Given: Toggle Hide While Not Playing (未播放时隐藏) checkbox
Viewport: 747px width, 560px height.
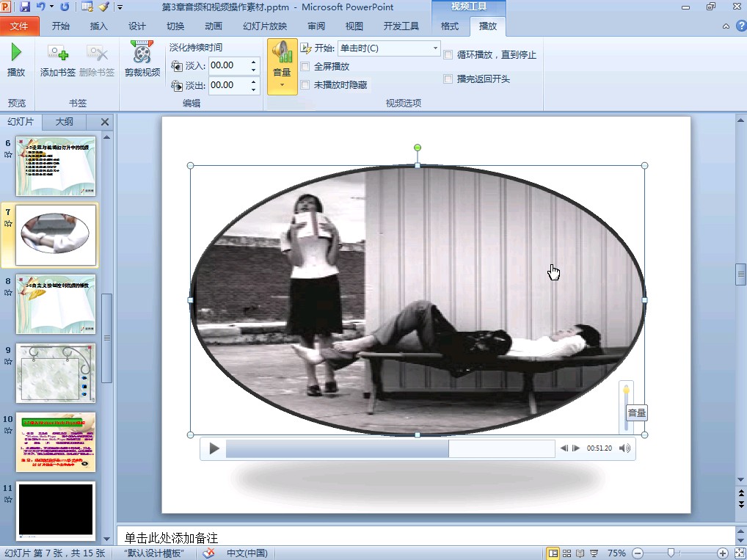Looking at the screenshot, I should point(305,85).
